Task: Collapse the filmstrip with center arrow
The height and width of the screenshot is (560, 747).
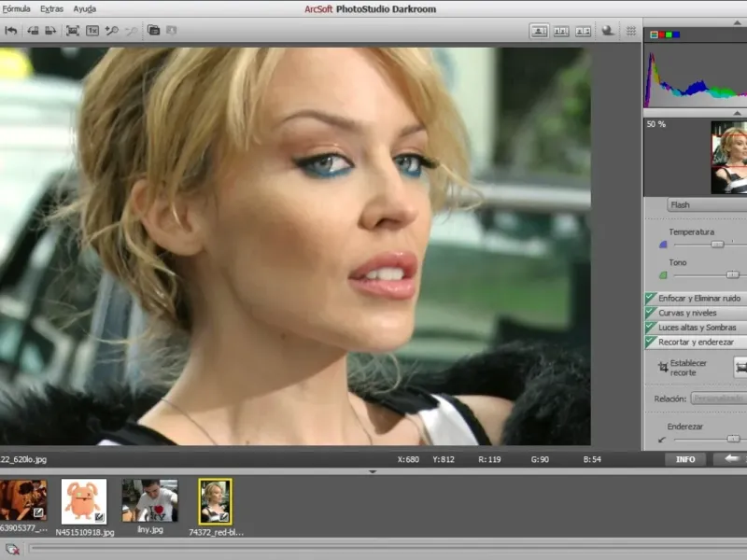Action: click(x=373, y=472)
